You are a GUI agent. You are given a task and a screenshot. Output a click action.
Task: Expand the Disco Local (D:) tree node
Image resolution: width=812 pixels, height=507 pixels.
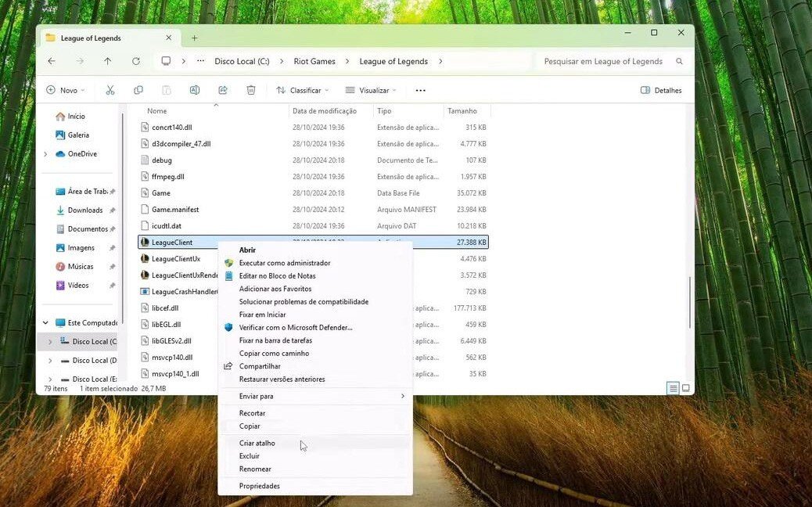[50, 361]
